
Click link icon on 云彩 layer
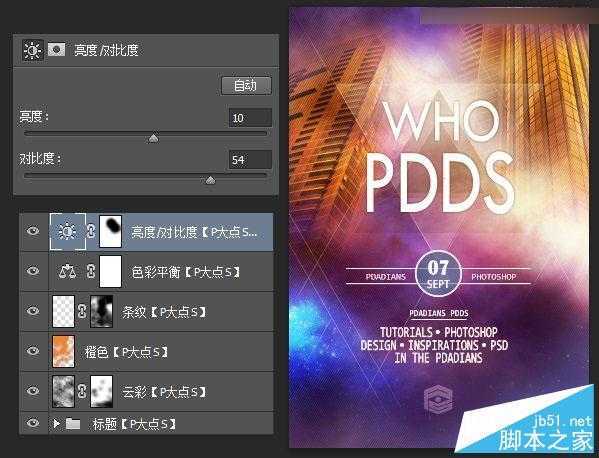(82, 391)
